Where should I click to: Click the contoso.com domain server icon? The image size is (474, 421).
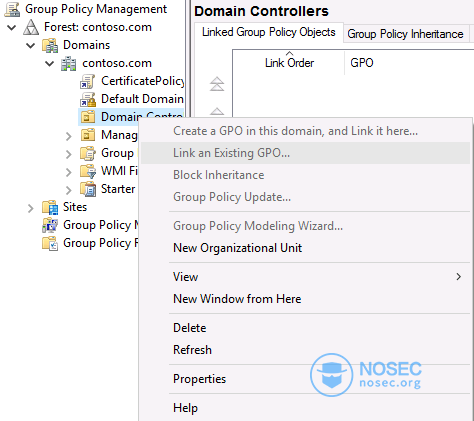(69, 63)
